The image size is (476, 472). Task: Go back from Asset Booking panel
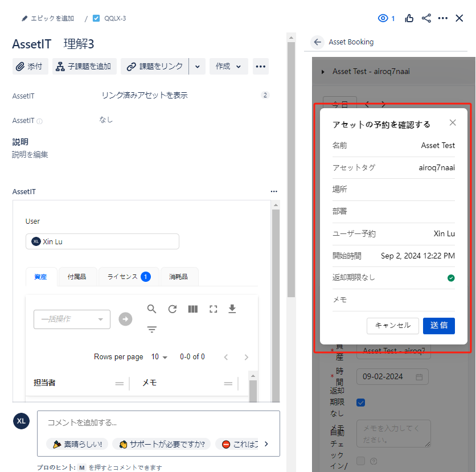pyautogui.click(x=317, y=42)
